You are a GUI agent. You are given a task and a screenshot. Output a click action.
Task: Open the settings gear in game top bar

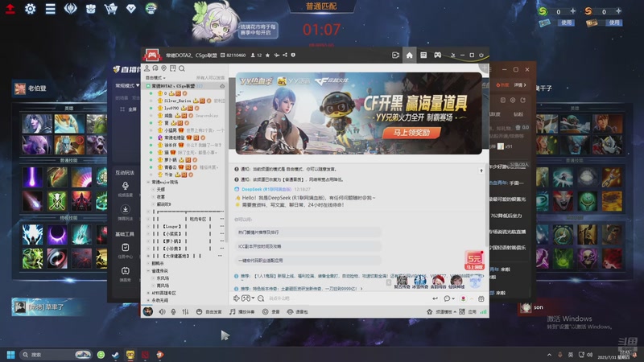pos(30,9)
